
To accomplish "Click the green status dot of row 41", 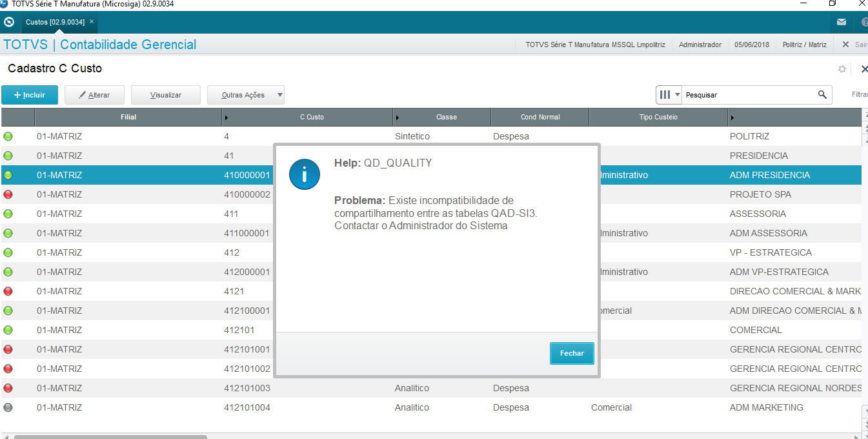I will (x=8, y=156).
